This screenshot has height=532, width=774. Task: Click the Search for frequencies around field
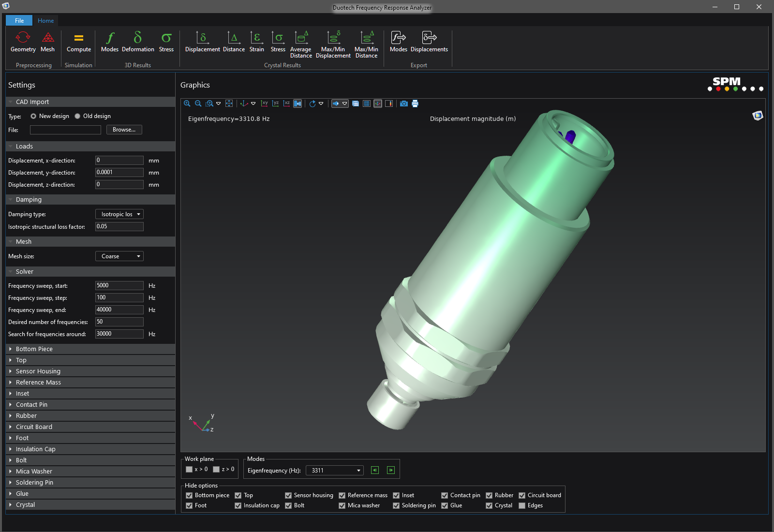[119, 334]
